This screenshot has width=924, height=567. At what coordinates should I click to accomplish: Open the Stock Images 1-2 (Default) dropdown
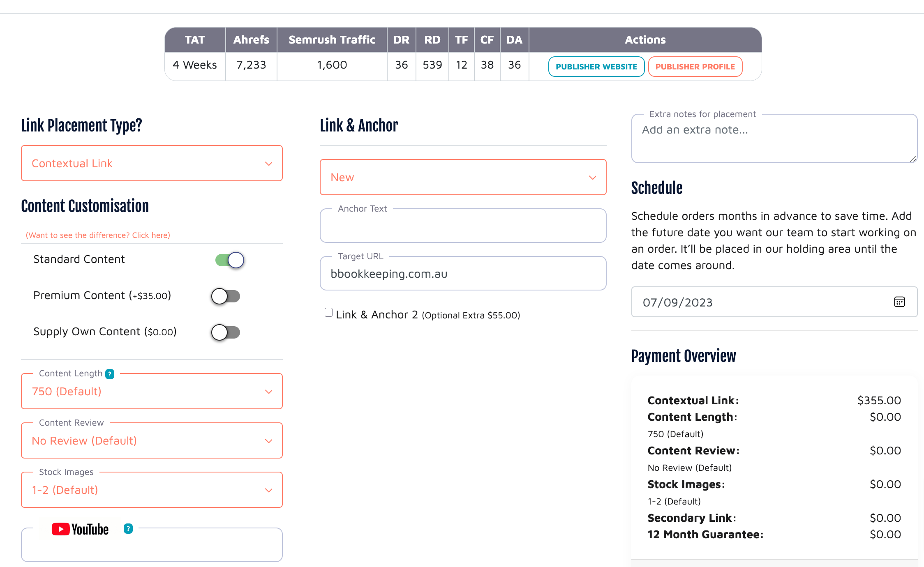coord(152,490)
